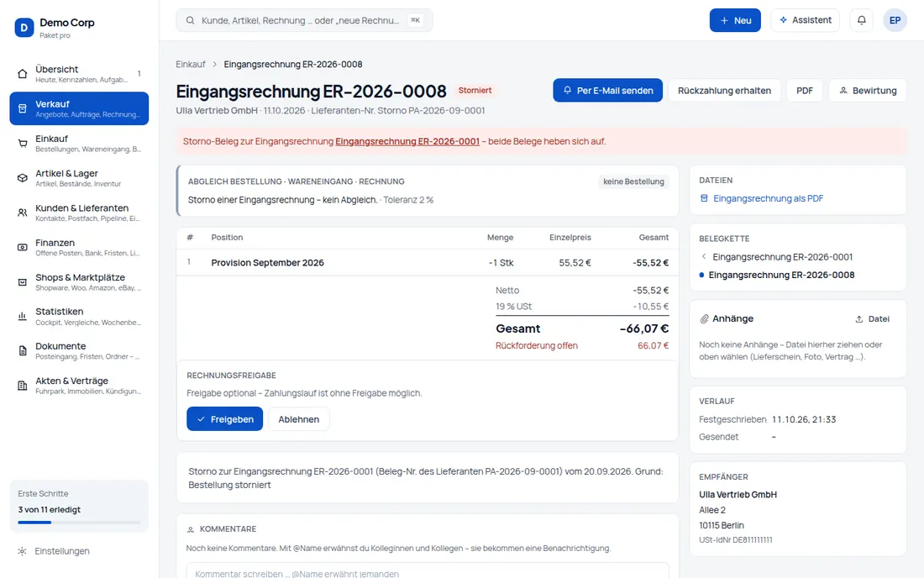Select Verkauf in the sidebar

click(79, 108)
